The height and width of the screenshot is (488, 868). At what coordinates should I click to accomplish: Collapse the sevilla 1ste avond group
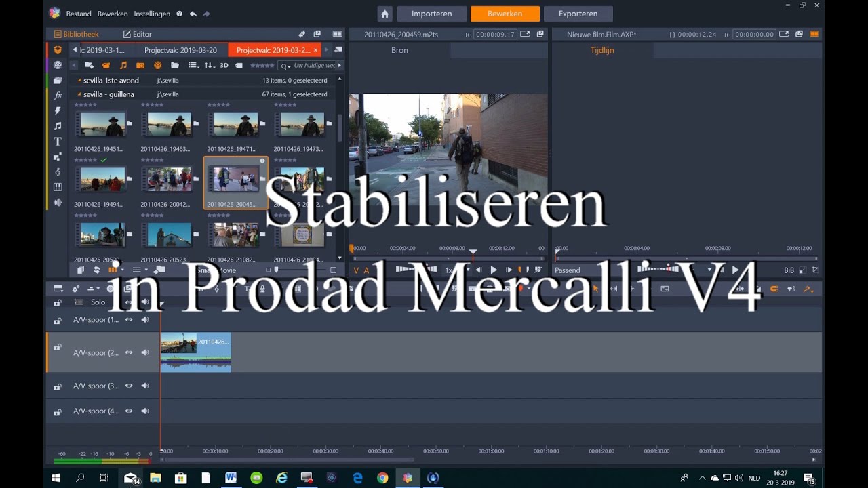point(79,81)
